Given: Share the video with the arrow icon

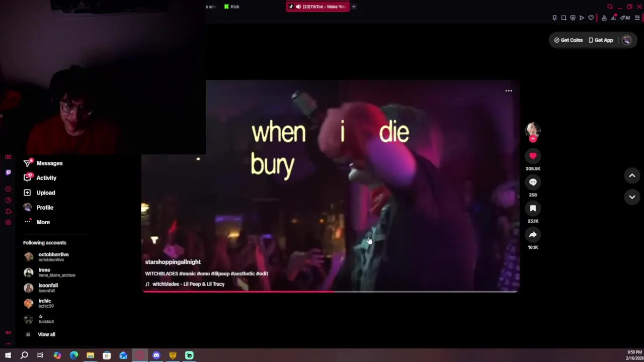Looking at the screenshot, I should pos(533,234).
